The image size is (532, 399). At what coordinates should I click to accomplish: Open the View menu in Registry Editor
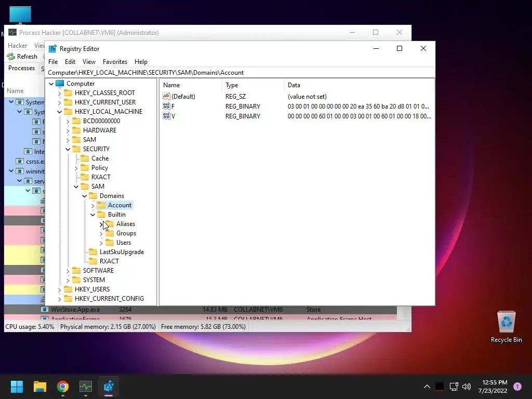click(89, 62)
